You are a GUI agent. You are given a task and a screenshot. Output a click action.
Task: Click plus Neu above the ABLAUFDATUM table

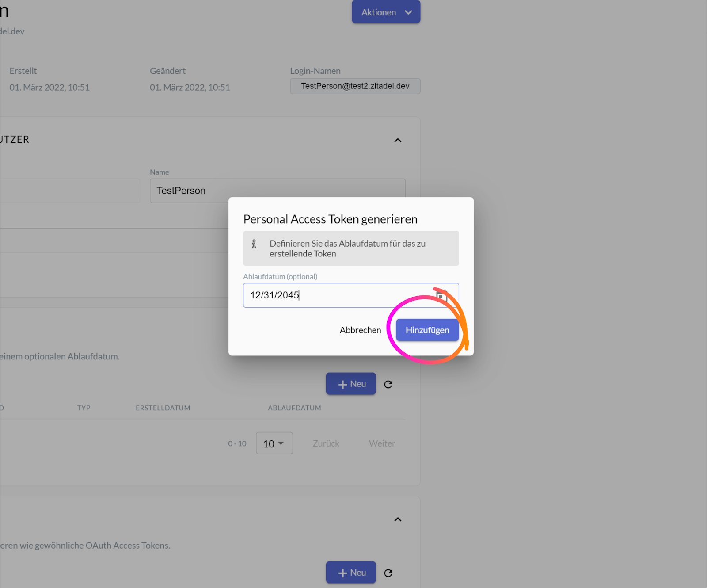[x=351, y=384]
